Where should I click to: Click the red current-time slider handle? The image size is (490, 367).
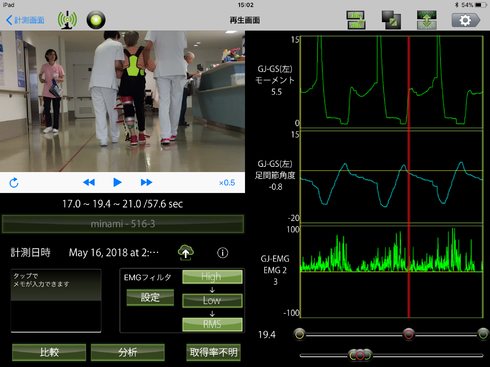[x=409, y=334]
